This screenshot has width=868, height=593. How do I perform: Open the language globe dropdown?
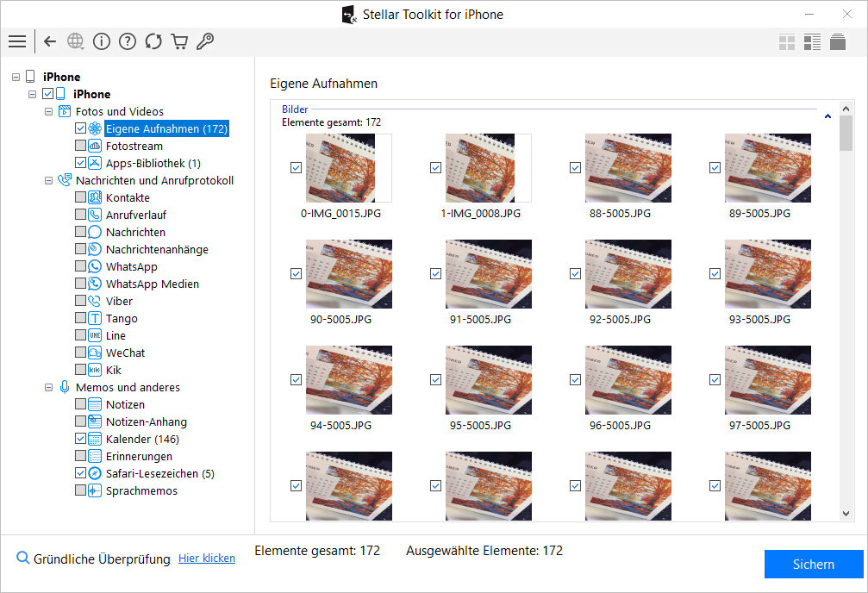coord(76,41)
